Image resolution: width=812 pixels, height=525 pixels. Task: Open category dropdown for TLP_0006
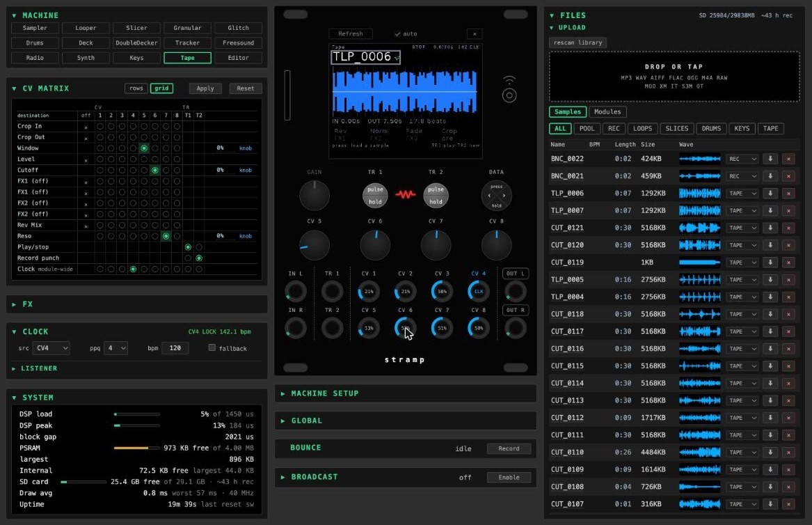[742, 194]
